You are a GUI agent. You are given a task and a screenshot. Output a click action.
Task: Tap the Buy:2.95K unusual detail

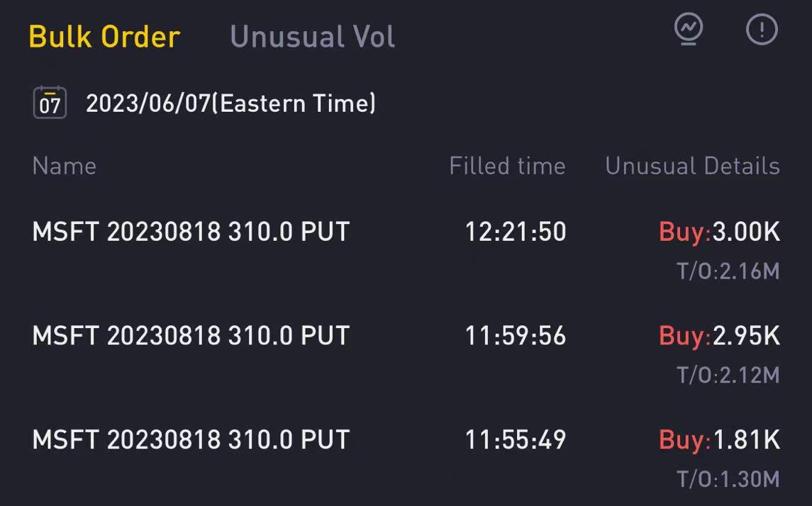[719, 335]
